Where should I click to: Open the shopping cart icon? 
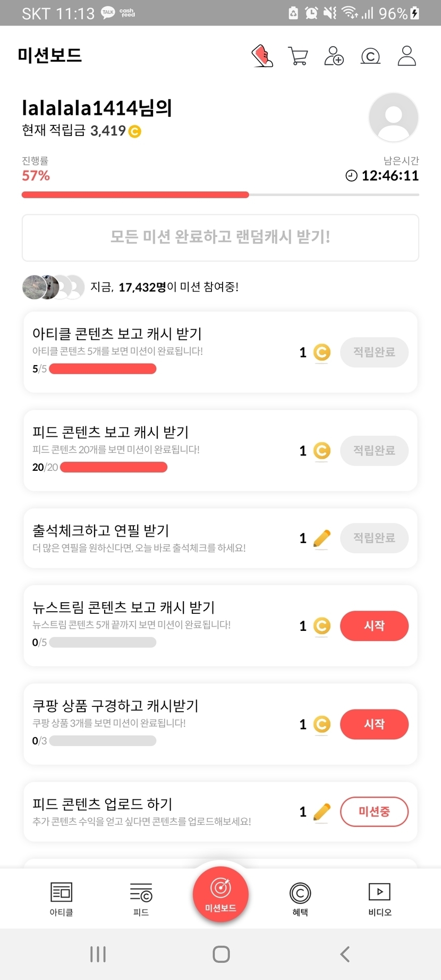(298, 56)
